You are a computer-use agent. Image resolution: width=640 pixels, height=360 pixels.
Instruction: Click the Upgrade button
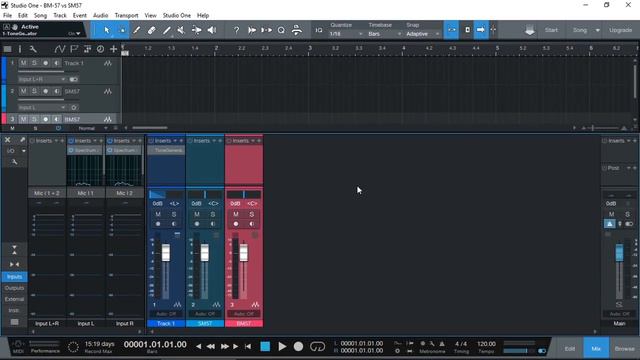(620, 30)
